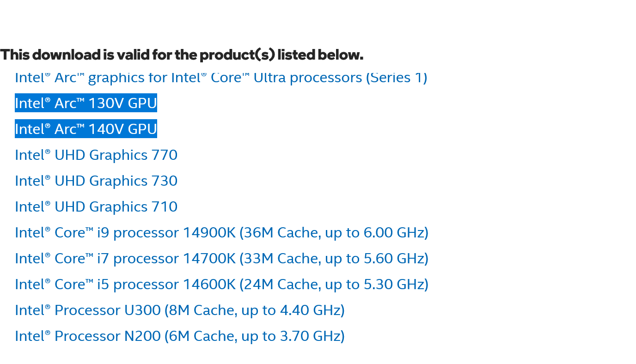
Task: Click '36M Cache, up to 6.00 GHz' text
Action: click(x=334, y=232)
